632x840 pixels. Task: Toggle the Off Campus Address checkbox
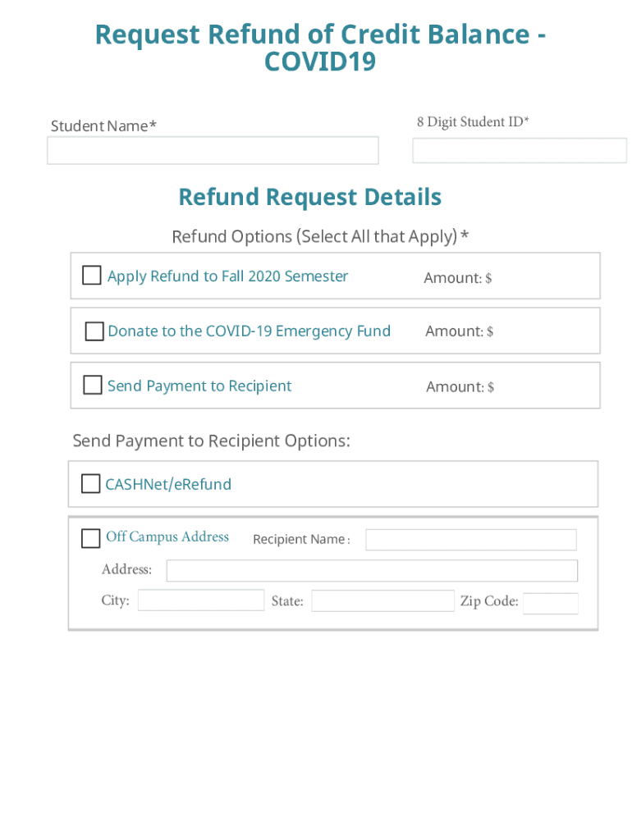pyautogui.click(x=90, y=538)
